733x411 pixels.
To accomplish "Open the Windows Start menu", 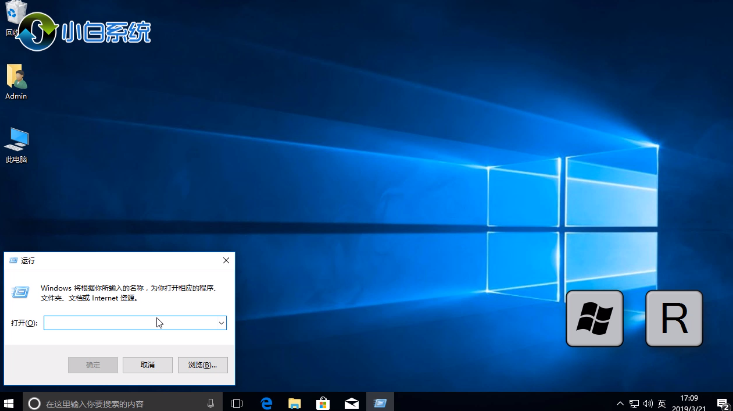I will coord(10,403).
